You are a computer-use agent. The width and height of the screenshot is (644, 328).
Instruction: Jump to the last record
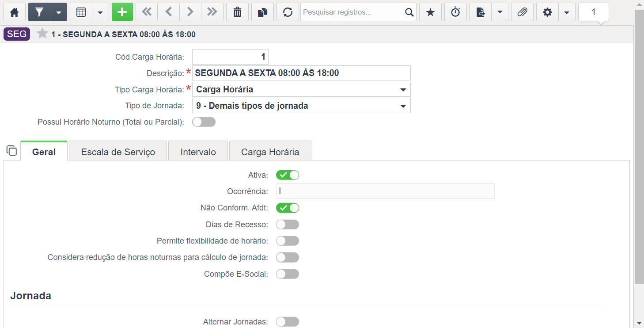click(x=212, y=12)
